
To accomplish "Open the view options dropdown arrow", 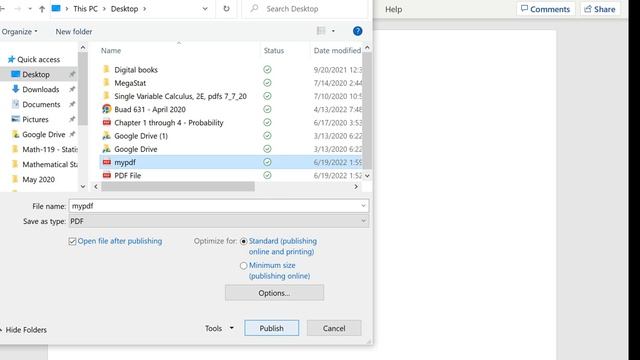I will coord(333,31).
